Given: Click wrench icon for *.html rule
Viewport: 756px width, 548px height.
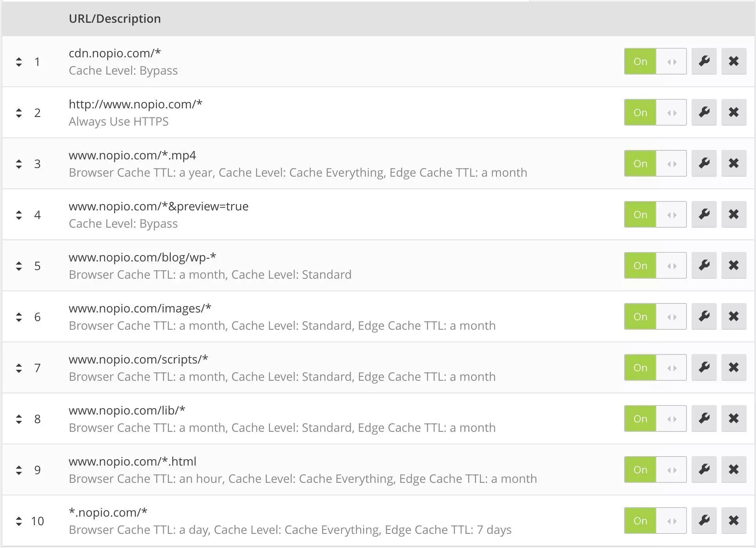Looking at the screenshot, I should pos(704,469).
